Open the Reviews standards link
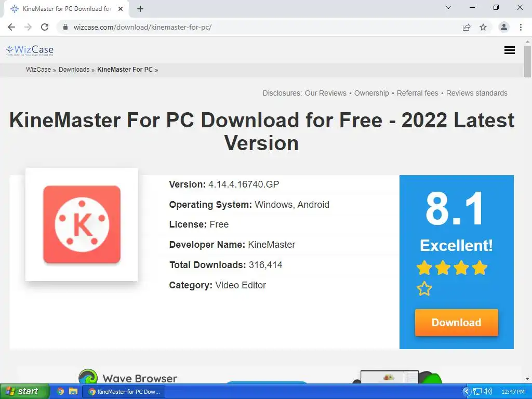532x399 pixels. click(477, 93)
